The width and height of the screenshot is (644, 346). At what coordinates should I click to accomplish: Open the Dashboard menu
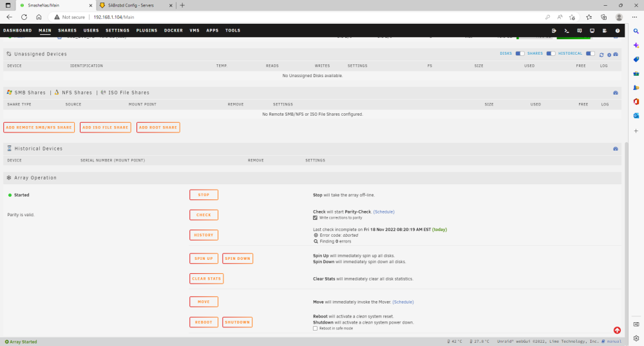(17, 30)
